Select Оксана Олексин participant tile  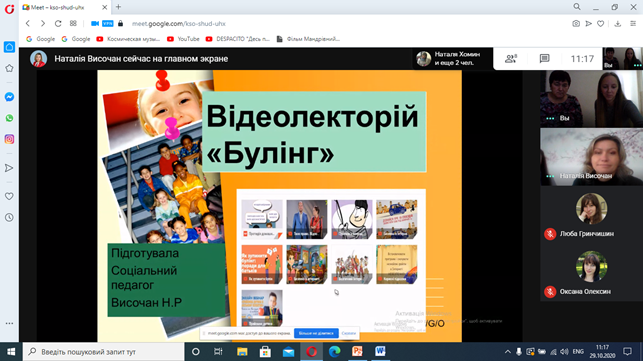(591, 273)
